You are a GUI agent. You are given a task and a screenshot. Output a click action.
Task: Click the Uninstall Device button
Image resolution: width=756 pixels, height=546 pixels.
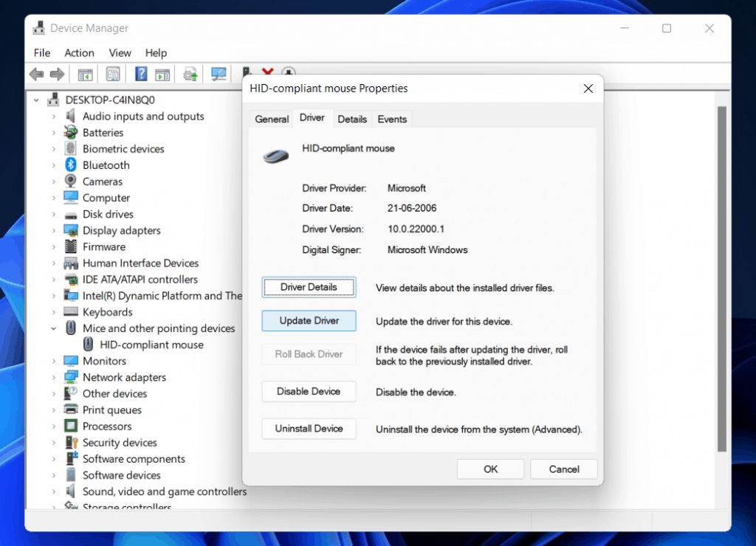(x=309, y=429)
